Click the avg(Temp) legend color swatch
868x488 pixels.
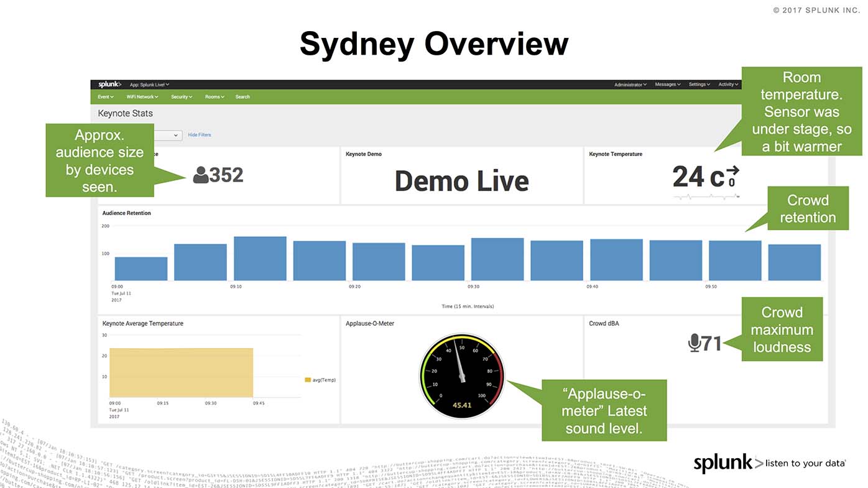point(308,380)
